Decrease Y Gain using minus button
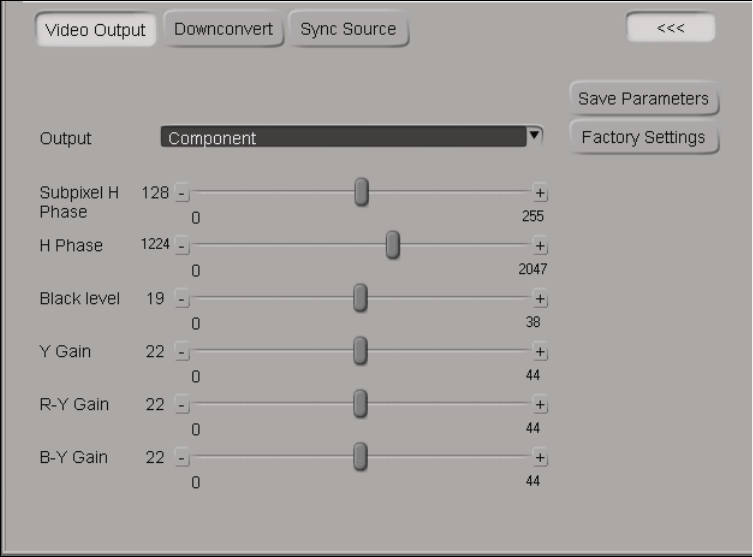The width and height of the screenshot is (753, 557). (x=182, y=351)
